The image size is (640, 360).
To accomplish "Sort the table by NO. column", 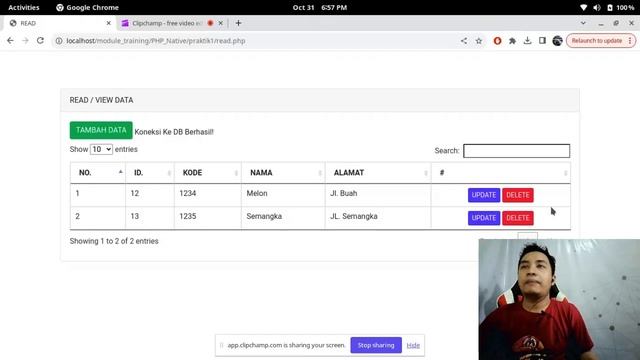I will [x=98, y=173].
